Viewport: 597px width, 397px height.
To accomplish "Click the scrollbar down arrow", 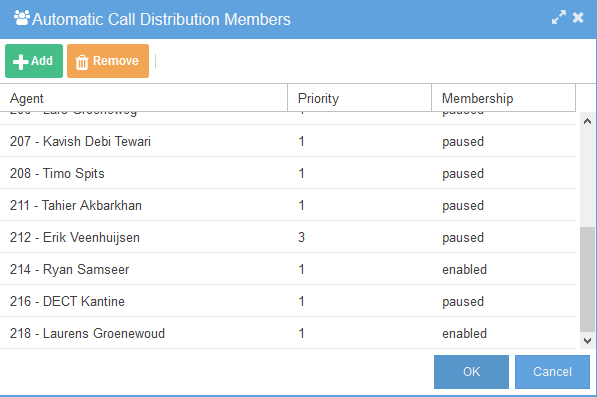I will pyautogui.click(x=587, y=340).
